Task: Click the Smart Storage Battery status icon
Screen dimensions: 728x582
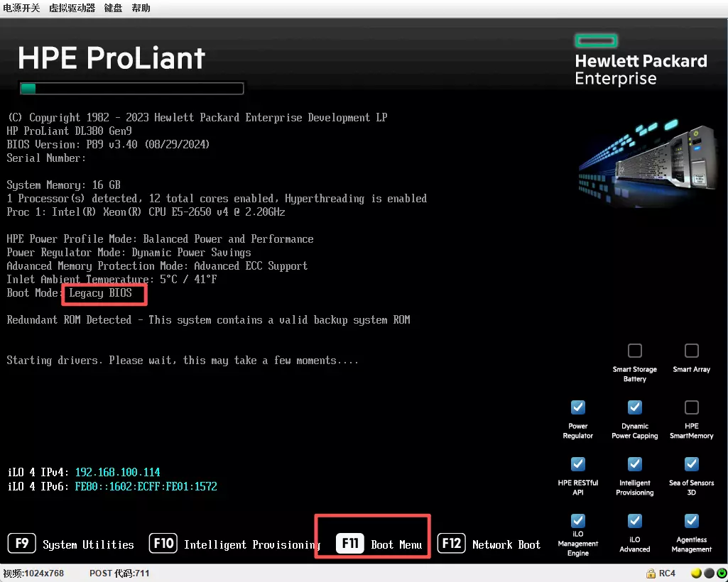Action: click(x=634, y=349)
